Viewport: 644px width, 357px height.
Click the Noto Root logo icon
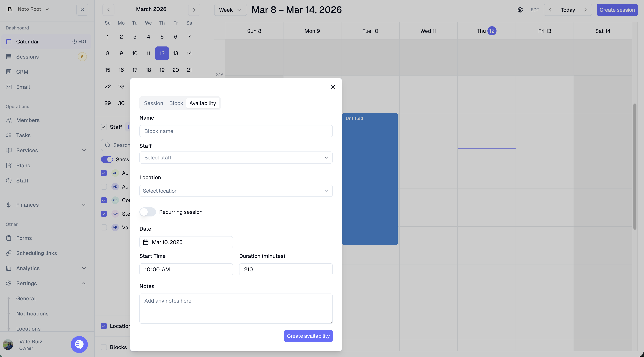click(9, 9)
